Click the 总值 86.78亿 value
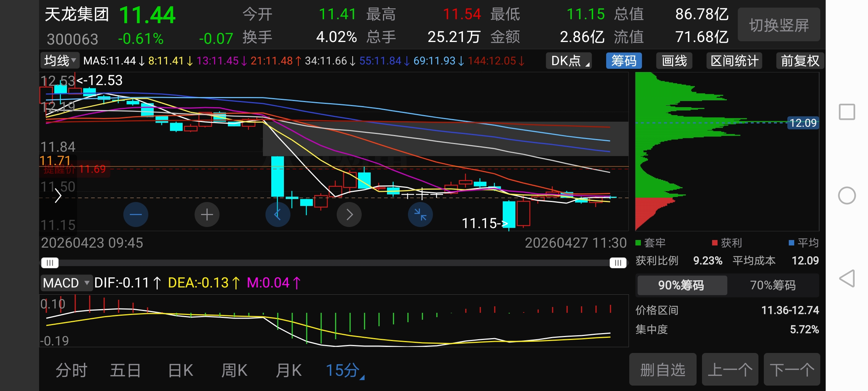The height and width of the screenshot is (391, 868). point(702,14)
